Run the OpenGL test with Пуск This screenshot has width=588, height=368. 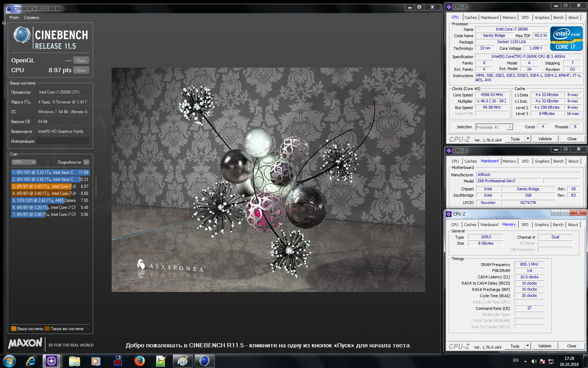pos(81,61)
